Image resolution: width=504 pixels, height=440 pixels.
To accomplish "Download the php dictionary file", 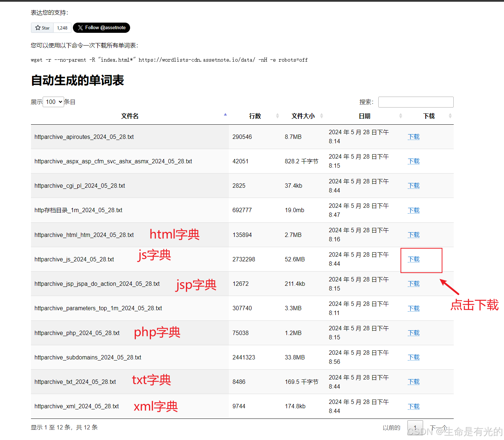I will (x=414, y=333).
